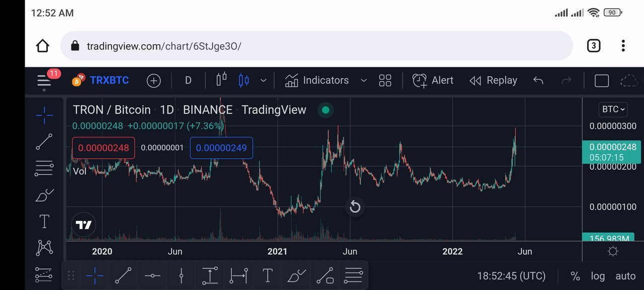Select price range tool in floating toolbar
644x290 pixels.
[210, 275]
